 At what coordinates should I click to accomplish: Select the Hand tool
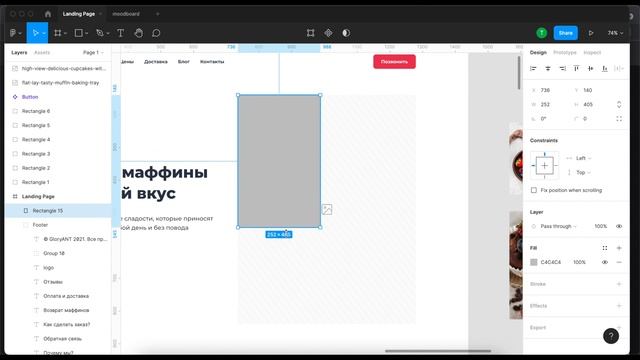[x=139, y=33]
